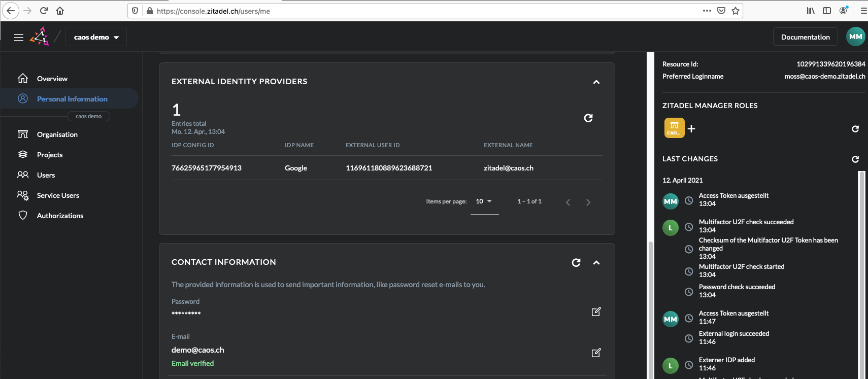868x379 pixels.
Task: Edit the password field
Action: pos(596,312)
